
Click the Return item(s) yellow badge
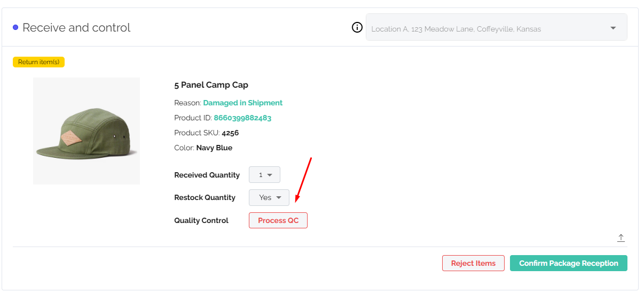38,62
